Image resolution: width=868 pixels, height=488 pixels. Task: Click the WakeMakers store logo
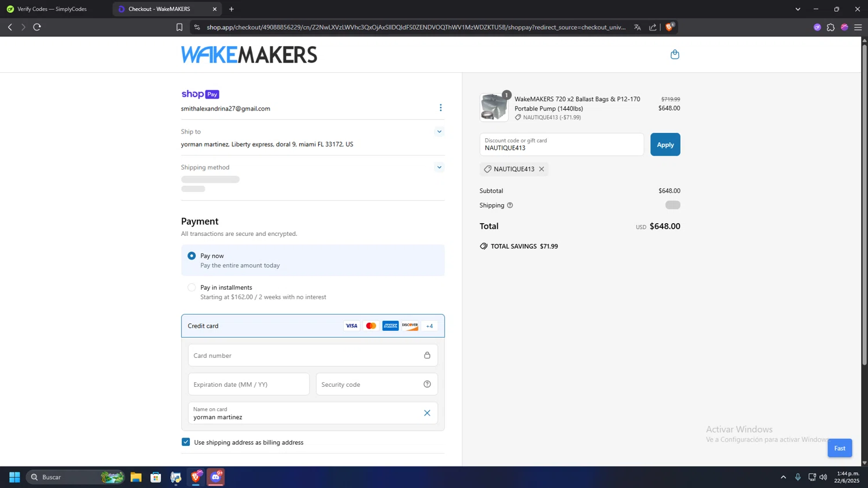[249, 55]
